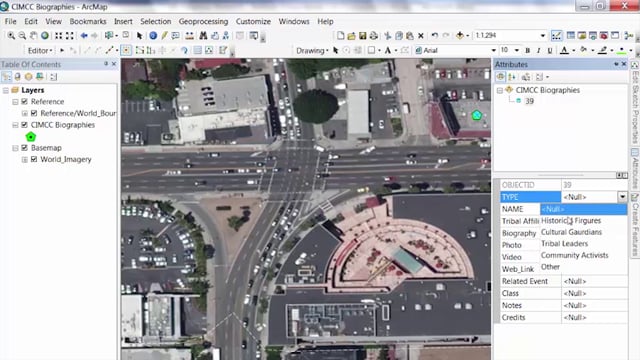The image size is (640, 360).
Task: Open the Drawing dropdown menu
Action: (x=312, y=51)
